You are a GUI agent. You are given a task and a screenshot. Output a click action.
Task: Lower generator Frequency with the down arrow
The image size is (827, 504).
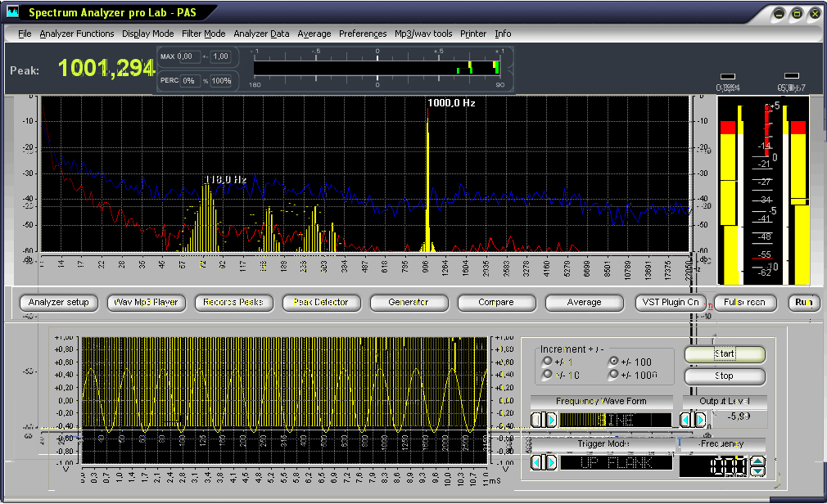(758, 470)
